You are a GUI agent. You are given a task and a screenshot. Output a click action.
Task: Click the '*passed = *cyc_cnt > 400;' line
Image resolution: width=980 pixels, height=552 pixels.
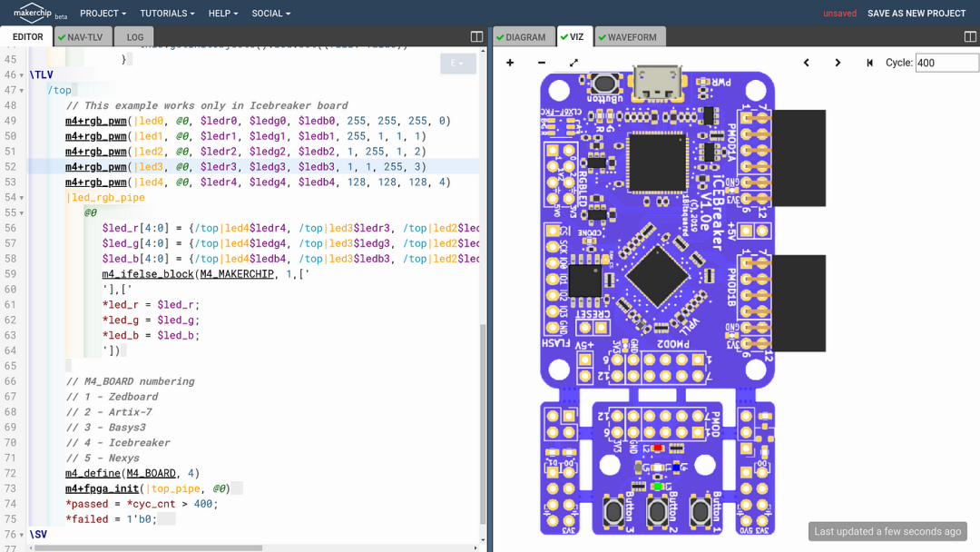click(x=142, y=504)
